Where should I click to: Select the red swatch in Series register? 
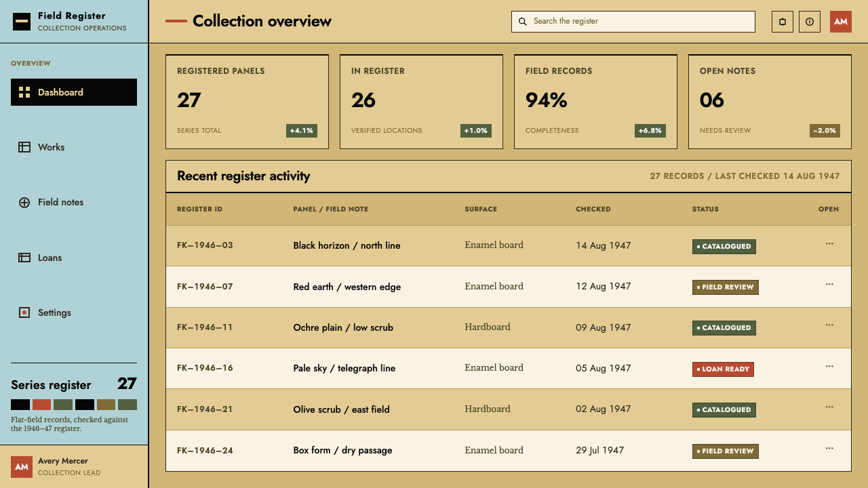coord(42,405)
